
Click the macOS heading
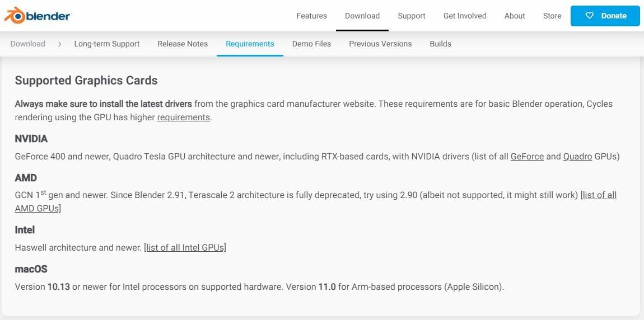pyautogui.click(x=31, y=269)
